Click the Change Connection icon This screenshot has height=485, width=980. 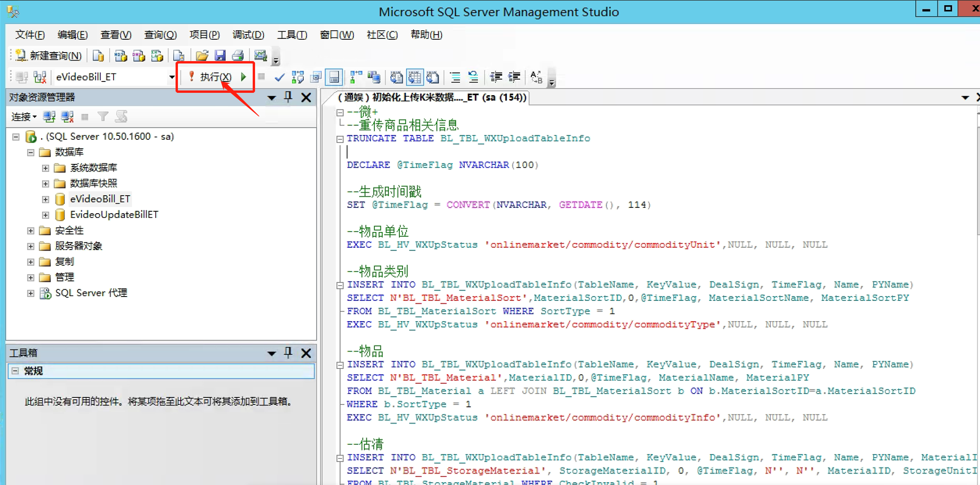40,77
